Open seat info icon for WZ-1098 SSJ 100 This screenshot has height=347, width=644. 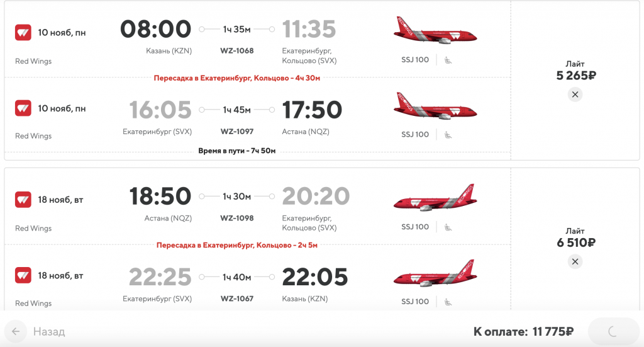click(448, 227)
